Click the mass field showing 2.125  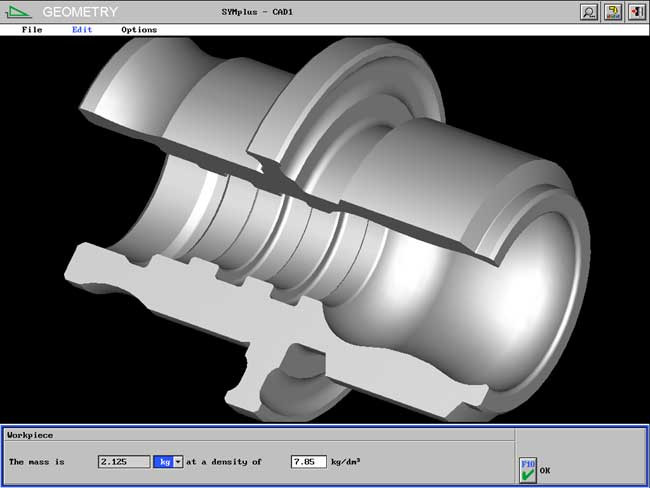[x=124, y=461]
